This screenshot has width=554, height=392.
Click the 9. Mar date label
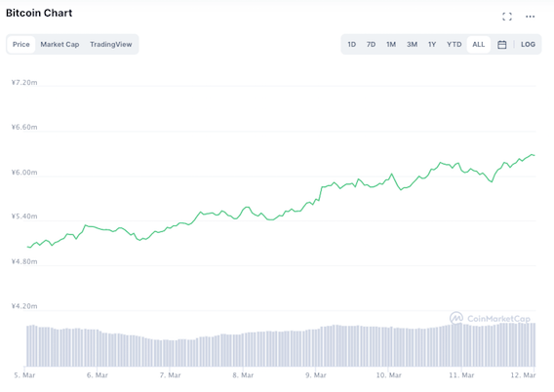coord(316,375)
